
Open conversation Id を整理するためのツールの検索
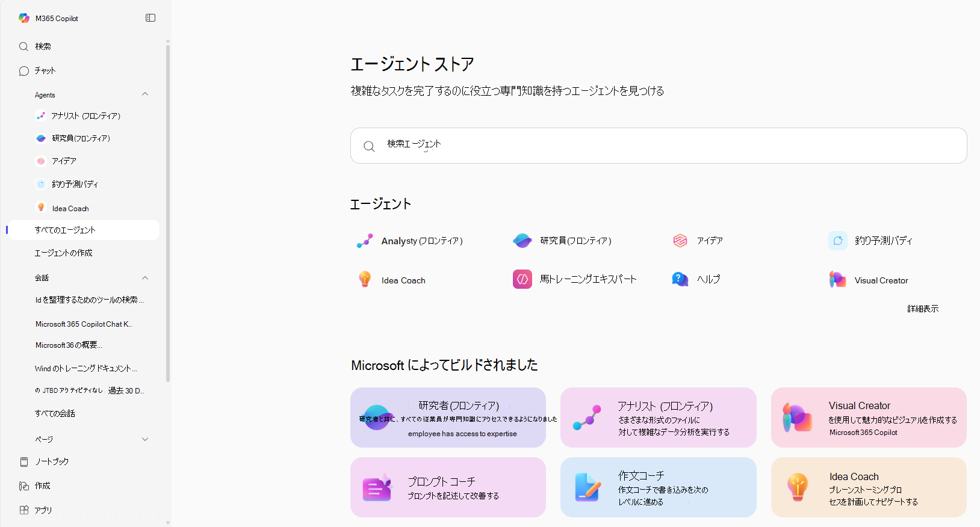[x=89, y=300]
